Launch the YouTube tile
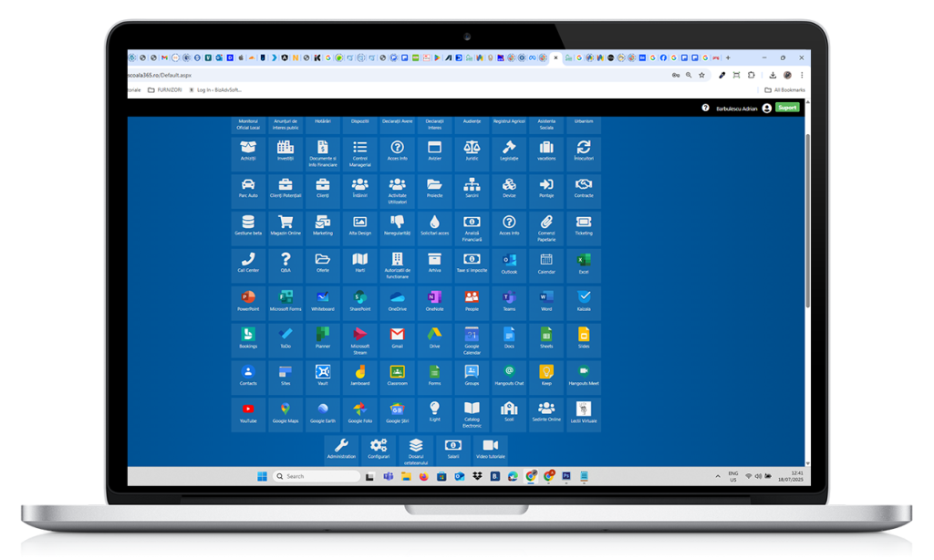The height and width of the screenshot is (560, 934). [248, 415]
